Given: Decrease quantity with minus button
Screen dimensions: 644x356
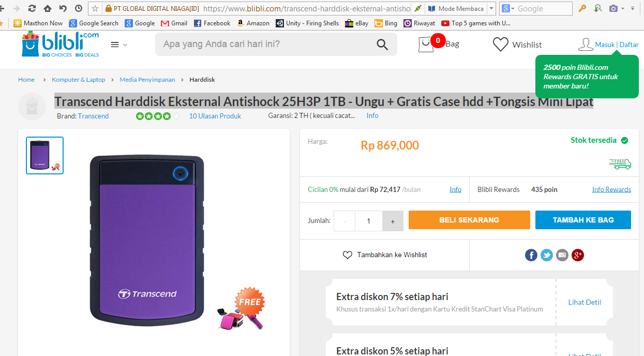Looking at the screenshot, I should (x=345, y=221).
